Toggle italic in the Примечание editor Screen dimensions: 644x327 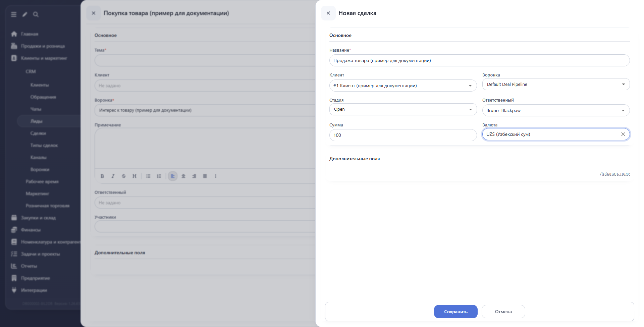tap(113, 176)
